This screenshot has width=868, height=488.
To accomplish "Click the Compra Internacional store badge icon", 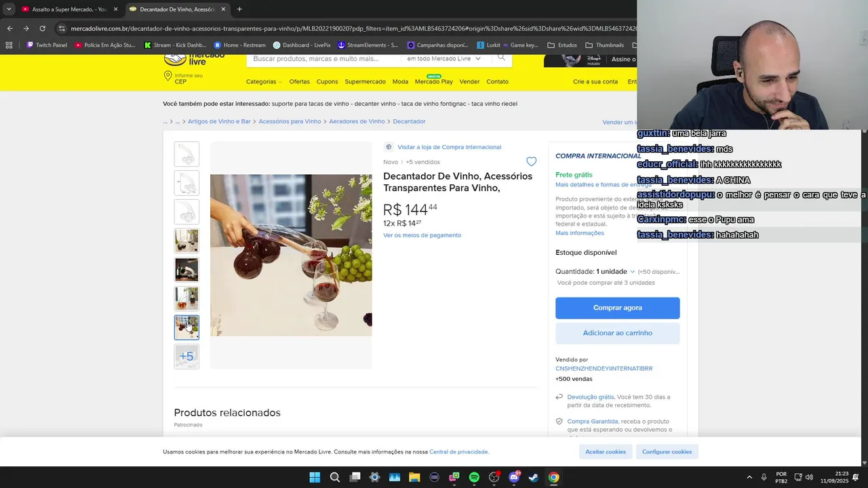I will [x=388, y=146].
